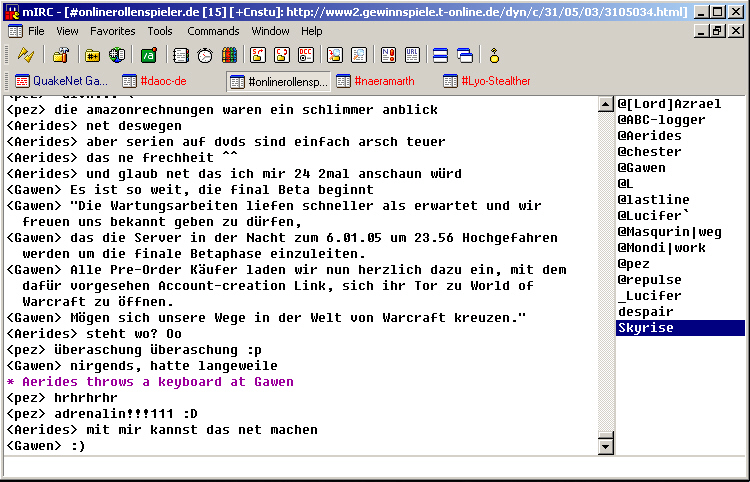750x482 pixels.
Task: Select @L in the nick list
Action: (680, 184)
